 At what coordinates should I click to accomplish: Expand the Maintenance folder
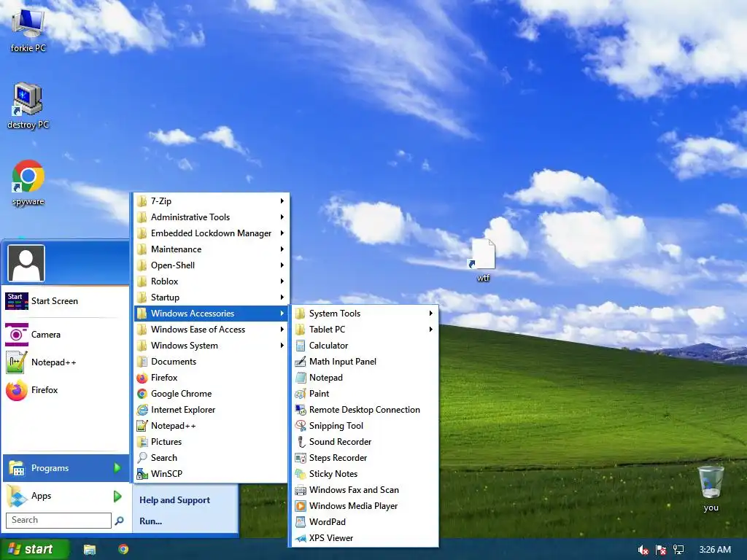pyautogui.click(x=211, y=249)
